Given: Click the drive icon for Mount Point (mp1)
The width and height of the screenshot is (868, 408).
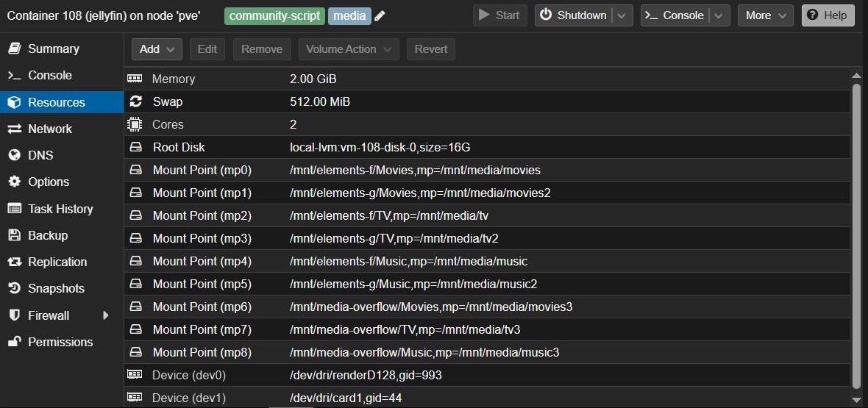Looking at the screenshot, I should pos(135,193).
